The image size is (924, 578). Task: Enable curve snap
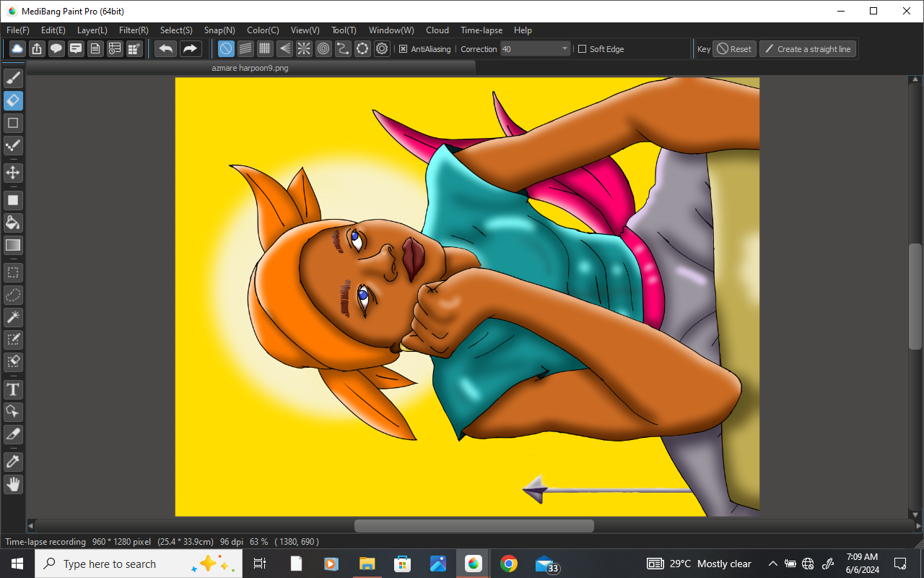(x=344, y=49)
